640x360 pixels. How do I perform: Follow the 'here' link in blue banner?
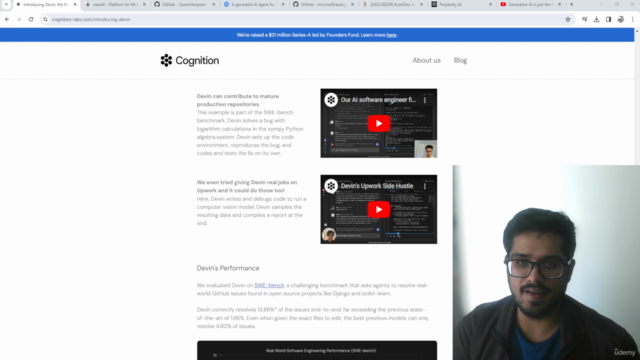[x=391, y=35]
